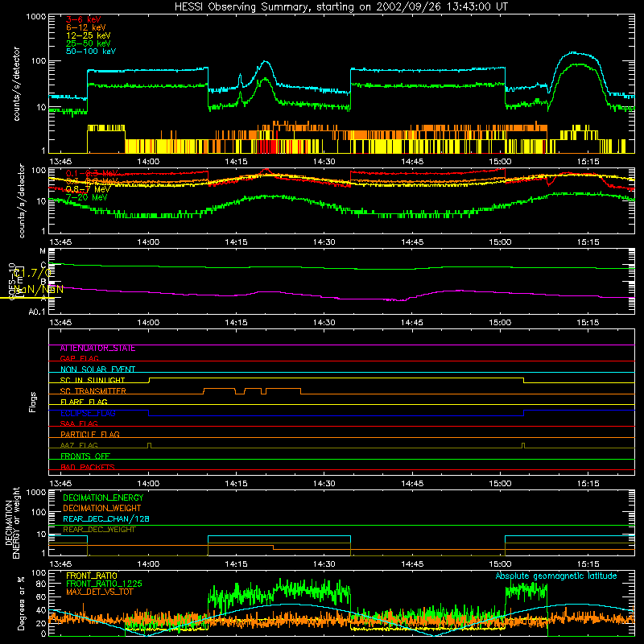
Task: Select the SC_IN_SUNLIGHT flag label
Action: coord(93,380)
